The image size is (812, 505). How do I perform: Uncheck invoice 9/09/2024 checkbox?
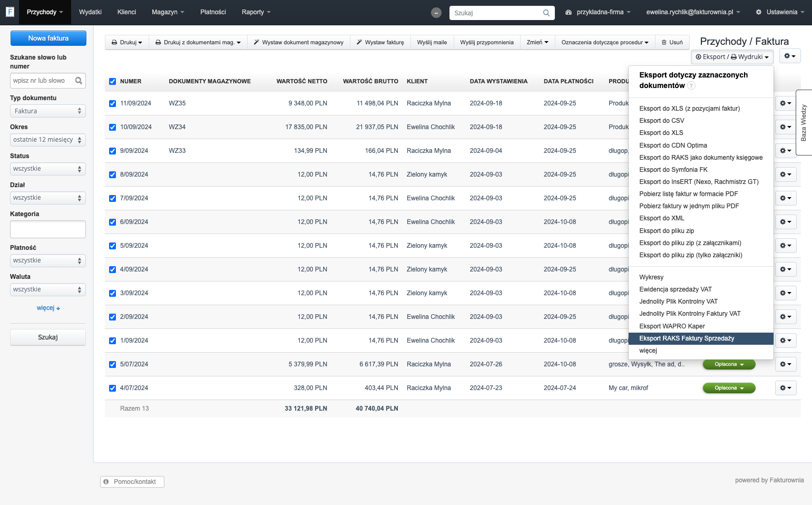(x=112, y=151)
